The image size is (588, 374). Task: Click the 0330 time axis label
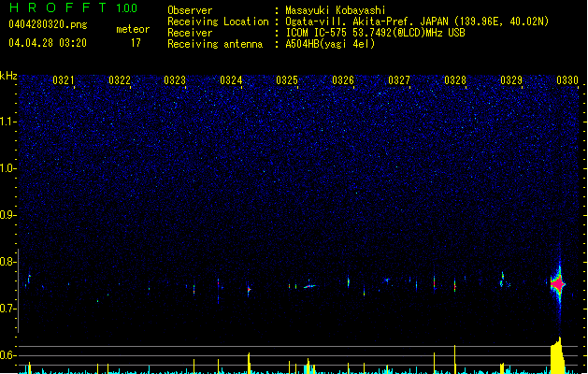click(567, 80)
